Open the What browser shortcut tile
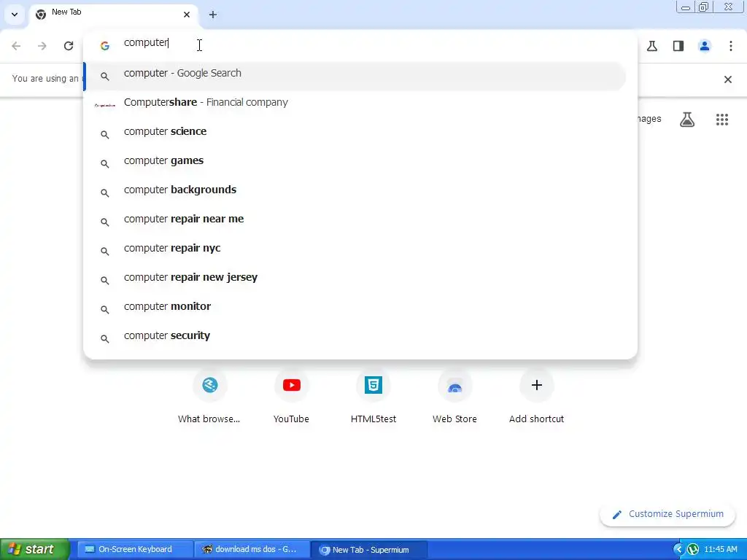747x560 pixels. pos(209,396)
